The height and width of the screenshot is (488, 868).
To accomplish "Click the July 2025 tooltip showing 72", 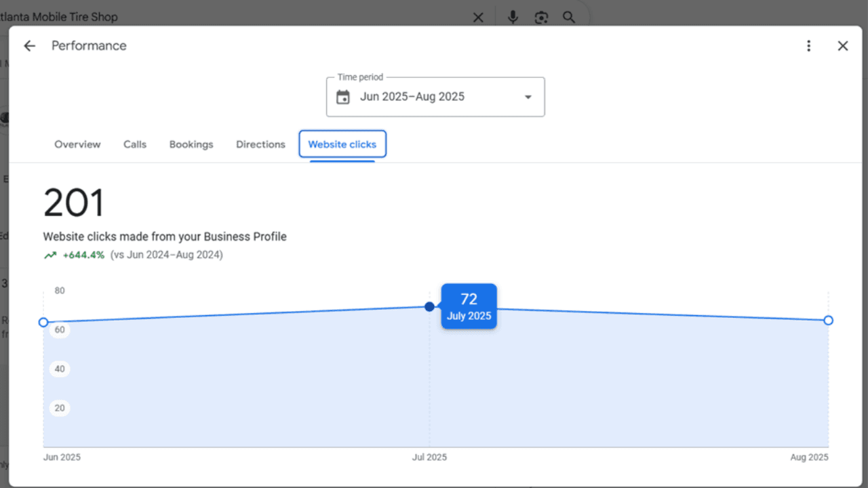I will [x=469, y=306].
